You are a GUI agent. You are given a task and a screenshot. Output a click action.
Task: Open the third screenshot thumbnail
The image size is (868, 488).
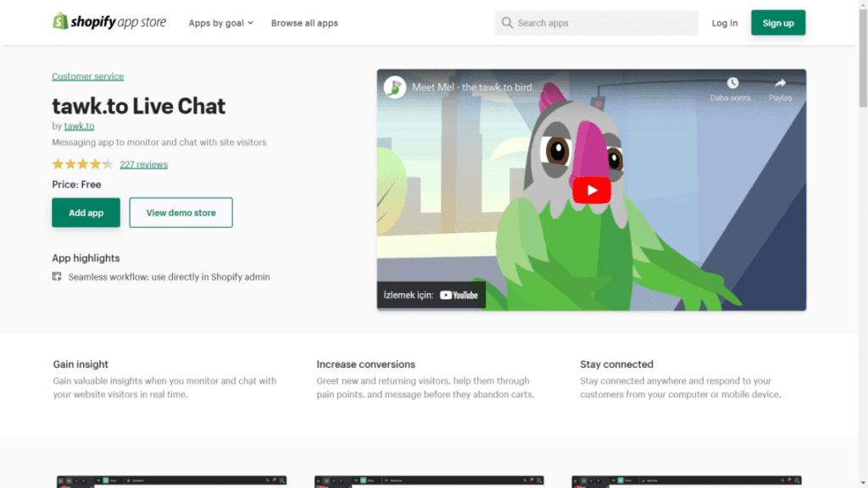click(687, 481)
